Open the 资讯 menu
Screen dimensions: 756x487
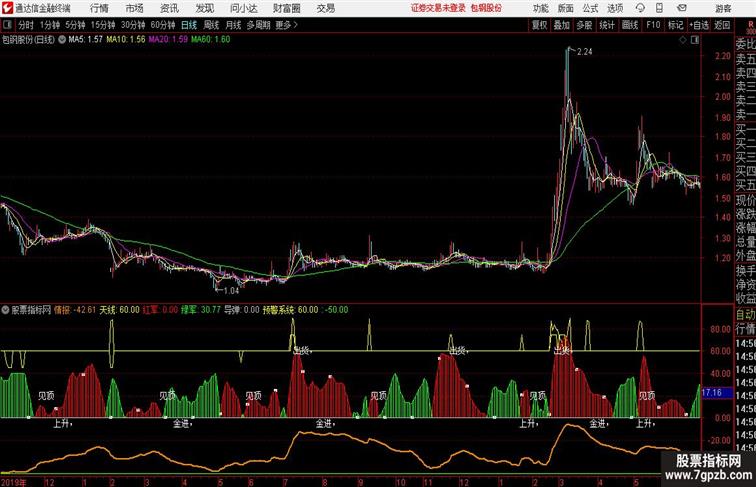(169, 8)
